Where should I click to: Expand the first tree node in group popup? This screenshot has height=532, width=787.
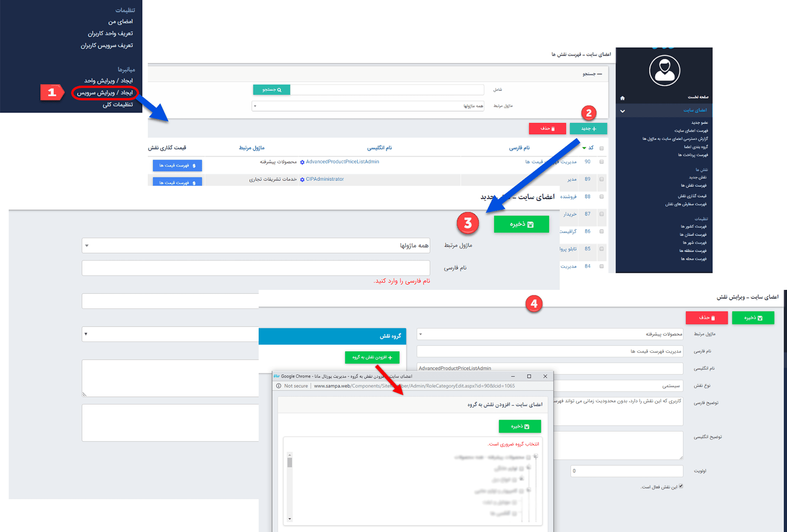536,456
